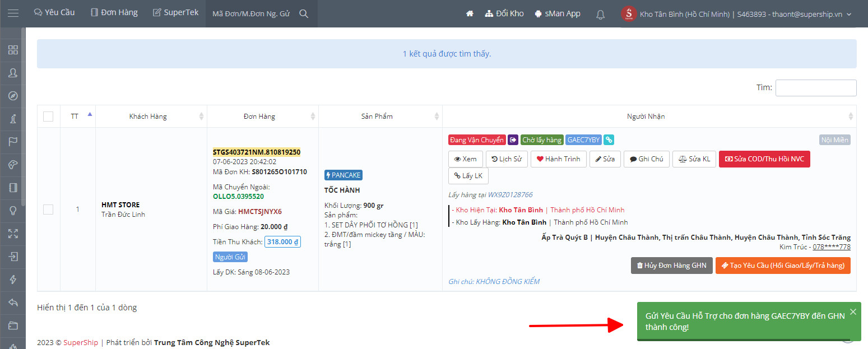The height and width of the screenshot is (349, 868).
Task: Open the sign-in arrow sidebar icon
Action: click(x=13, y=257)
